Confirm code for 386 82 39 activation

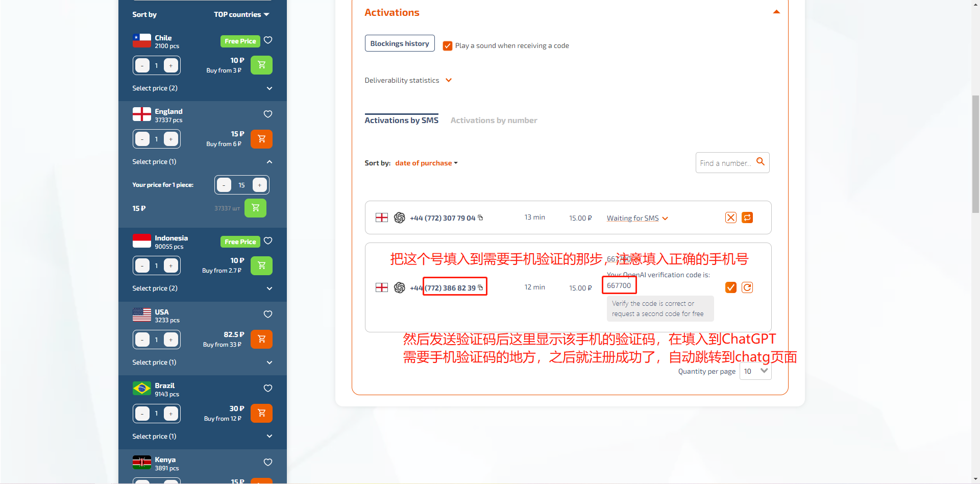730,287
